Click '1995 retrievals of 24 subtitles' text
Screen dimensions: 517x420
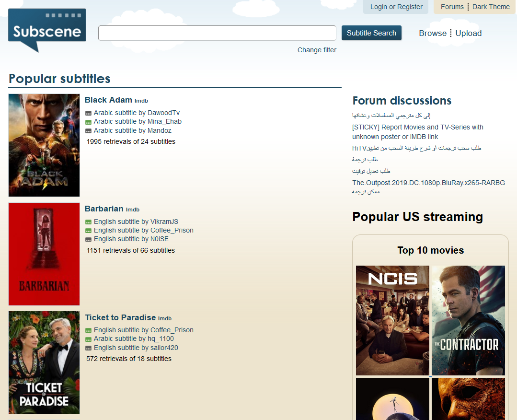click(131, 142)
